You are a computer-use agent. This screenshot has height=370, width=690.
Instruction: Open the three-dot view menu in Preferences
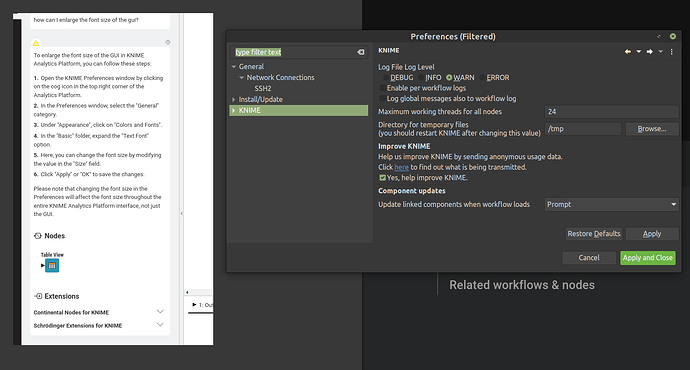(x=672, y=52)
